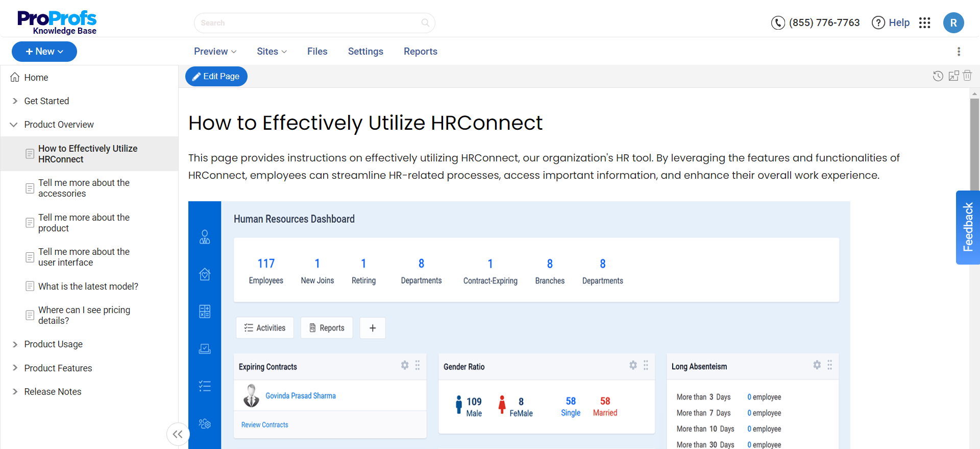Open the Settings menu

(x=365, y=52)
